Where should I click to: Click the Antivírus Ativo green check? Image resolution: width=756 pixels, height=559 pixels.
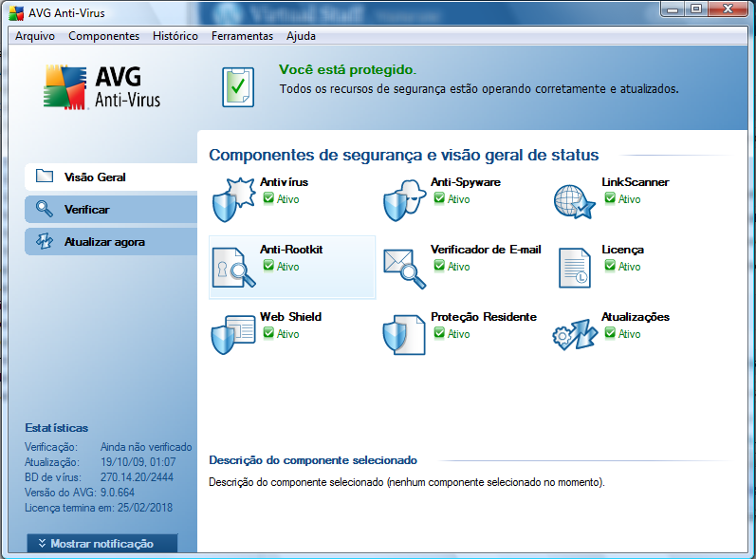click(x=268, y=198)
